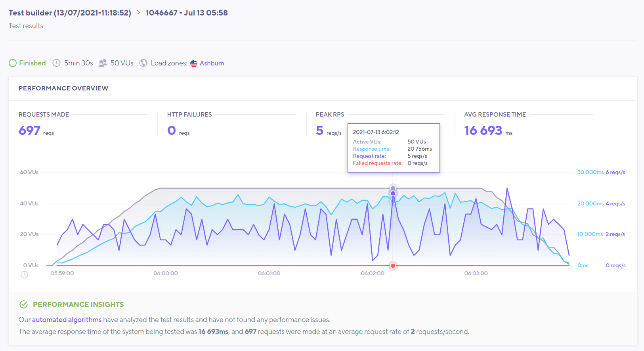Screen dimensions: 644x351
Task: Click the purple request rate point on chart
Action: pos(393,194)
